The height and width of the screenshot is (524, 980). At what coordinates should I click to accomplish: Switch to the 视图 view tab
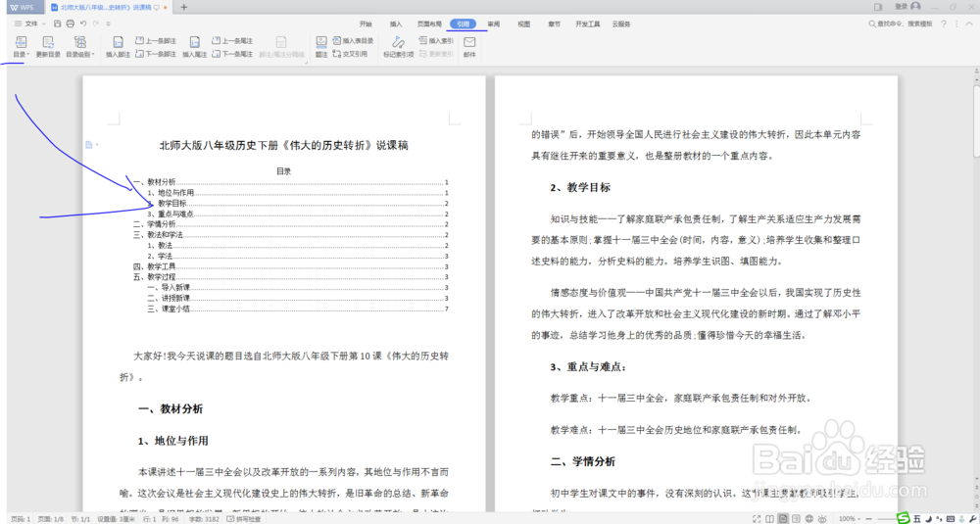[x=523, y=24]
